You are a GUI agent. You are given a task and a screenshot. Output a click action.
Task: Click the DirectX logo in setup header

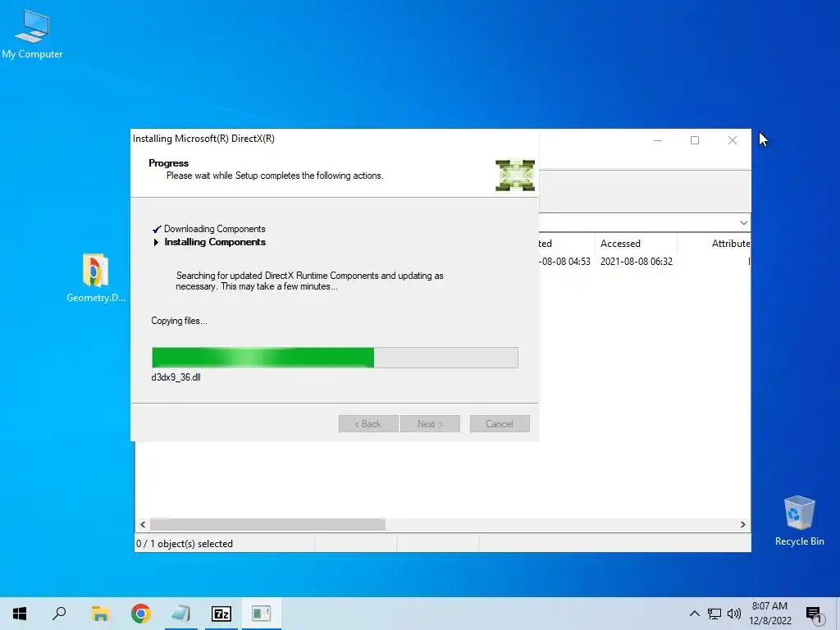coord(515,176)
